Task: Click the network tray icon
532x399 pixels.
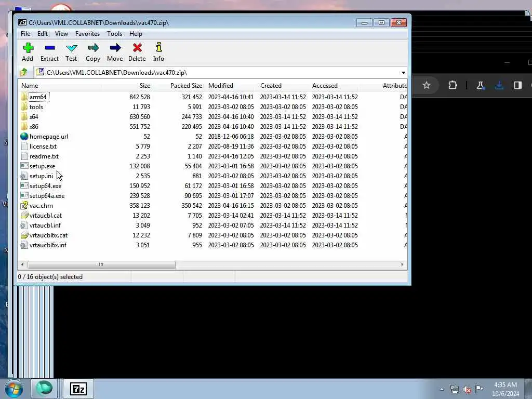Action: 454,389
